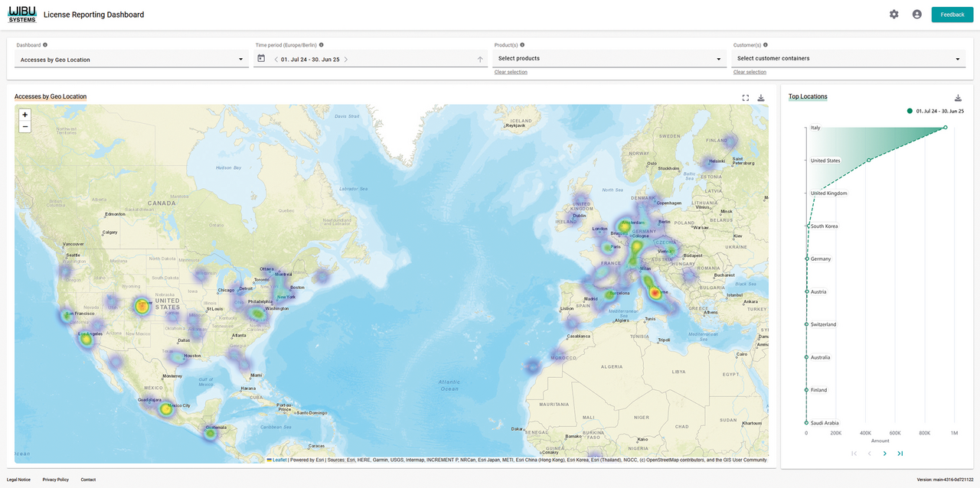Open the Privacy Policy page

coord(55,480)
